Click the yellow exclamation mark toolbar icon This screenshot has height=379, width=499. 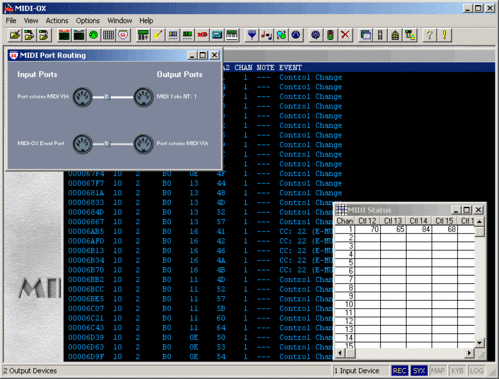tap(444, 35)
